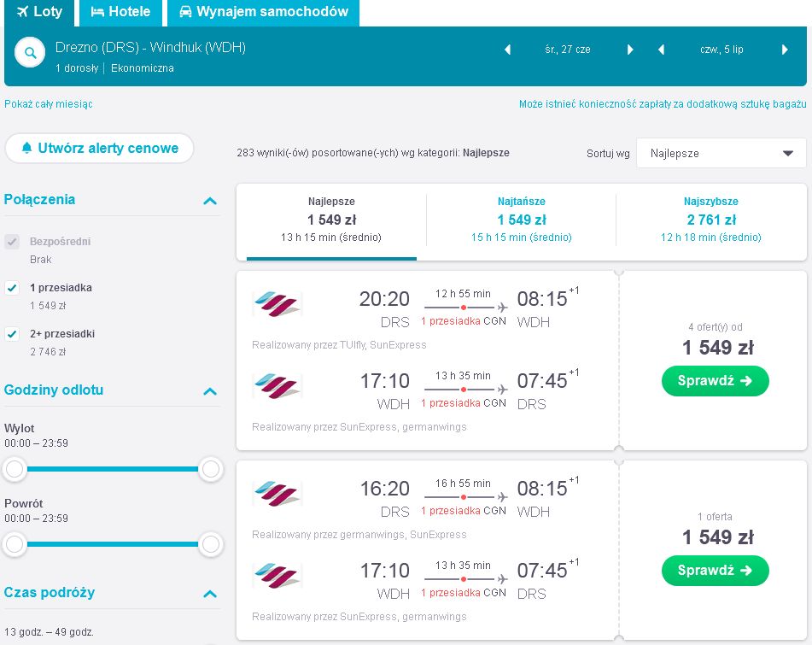Go to next departure date after śr., 27 cze

(x=630, y=50)
